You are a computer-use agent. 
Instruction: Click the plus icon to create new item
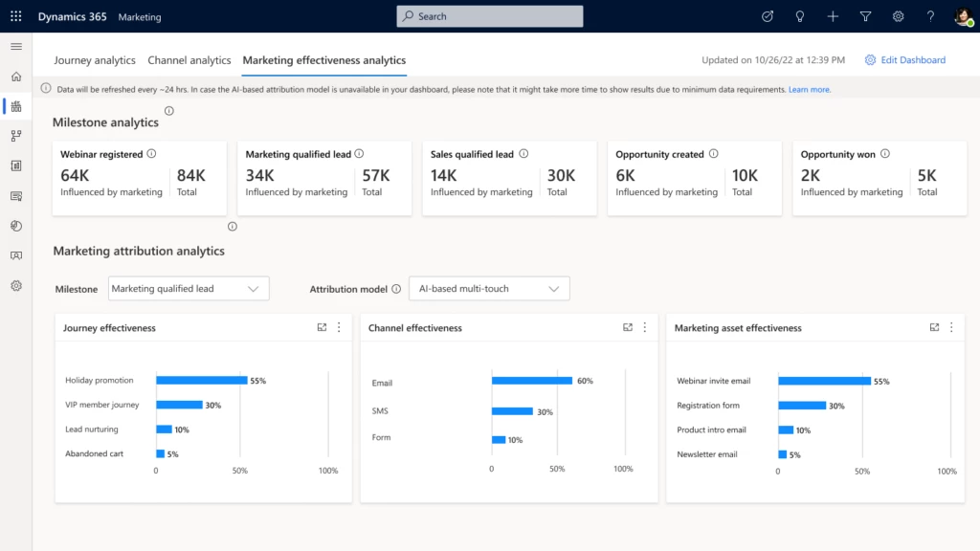point(833,16)
